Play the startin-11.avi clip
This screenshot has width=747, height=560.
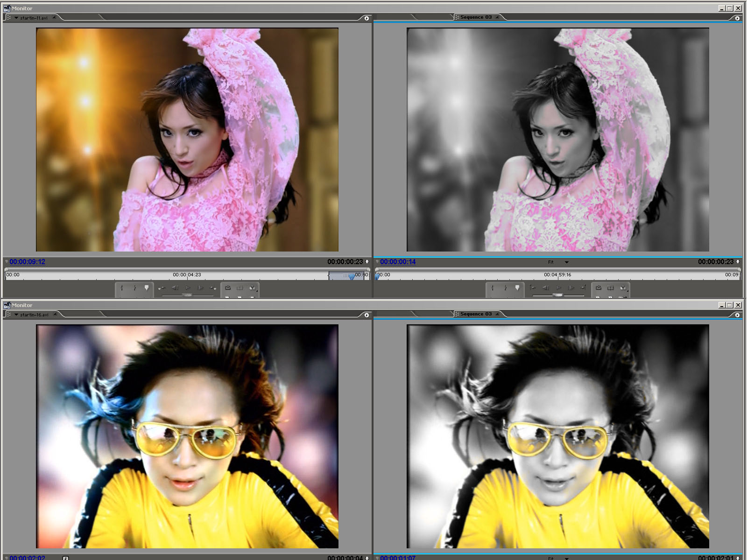(188, 288)
